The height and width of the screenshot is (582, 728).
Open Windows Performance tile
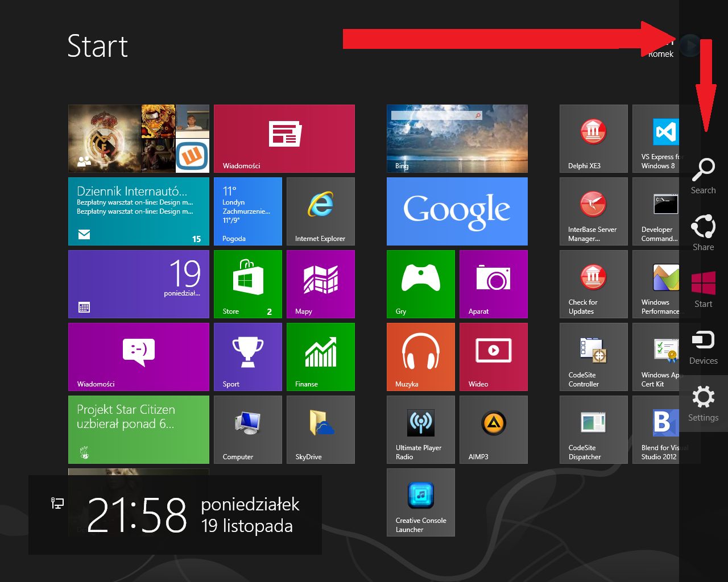[x=656, y=284]
